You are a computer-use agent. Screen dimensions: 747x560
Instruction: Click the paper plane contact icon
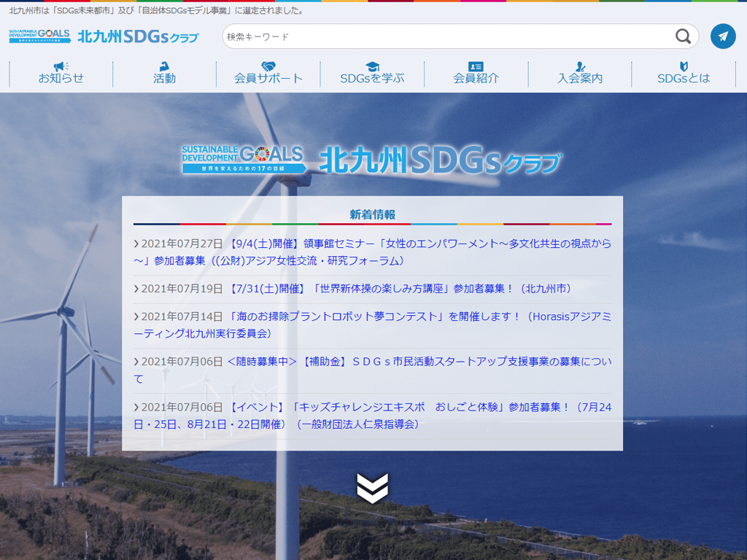coord(723,36)
